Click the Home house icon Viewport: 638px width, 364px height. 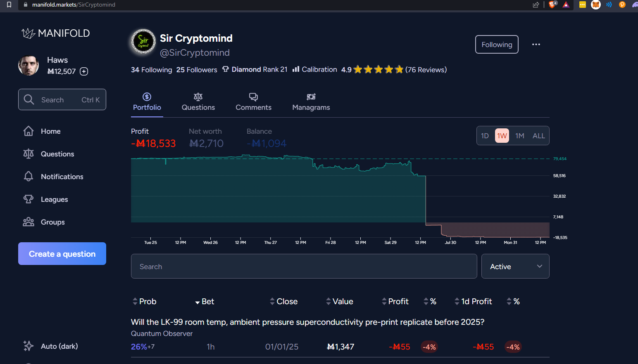pyautogui.click(x=29, y=131)
